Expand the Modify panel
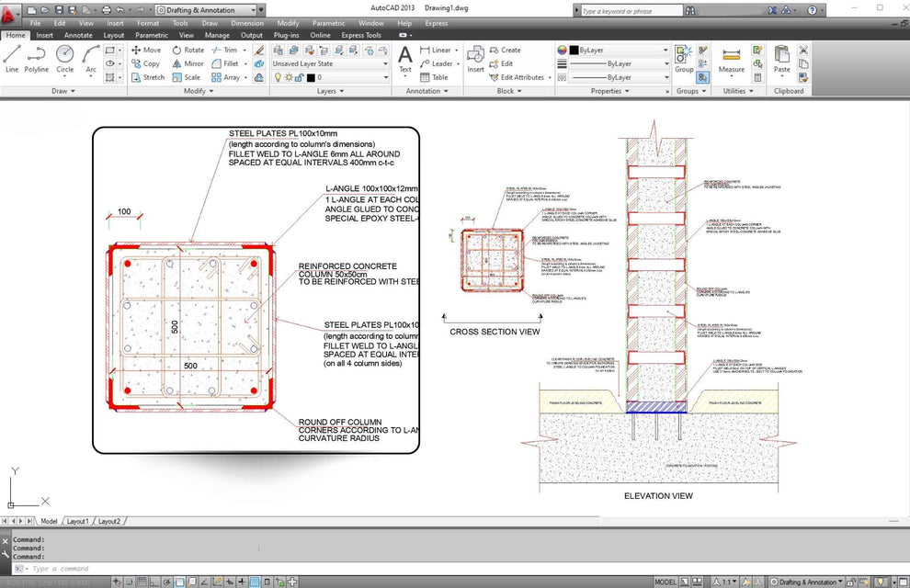Viewport: 910px width, 588px height. click(x=199, y=91)
